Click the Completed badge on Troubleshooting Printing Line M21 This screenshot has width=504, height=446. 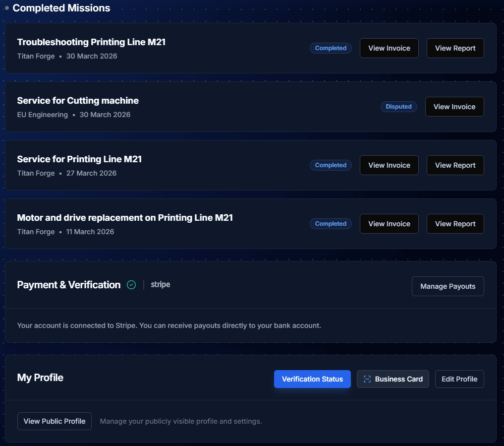330,48
